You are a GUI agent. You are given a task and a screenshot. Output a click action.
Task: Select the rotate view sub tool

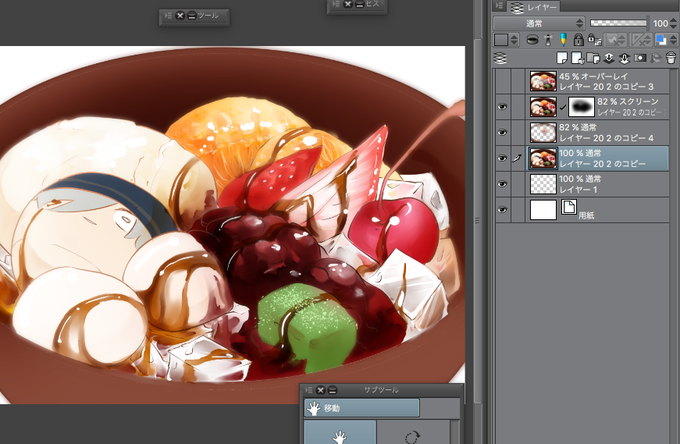click(412, 432)
